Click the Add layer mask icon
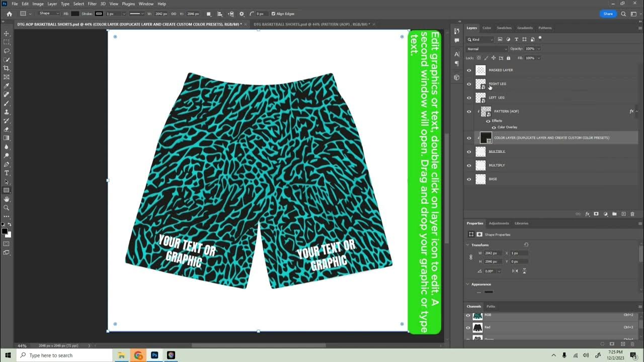The image size is (644, 362). (x=596, y=214)
